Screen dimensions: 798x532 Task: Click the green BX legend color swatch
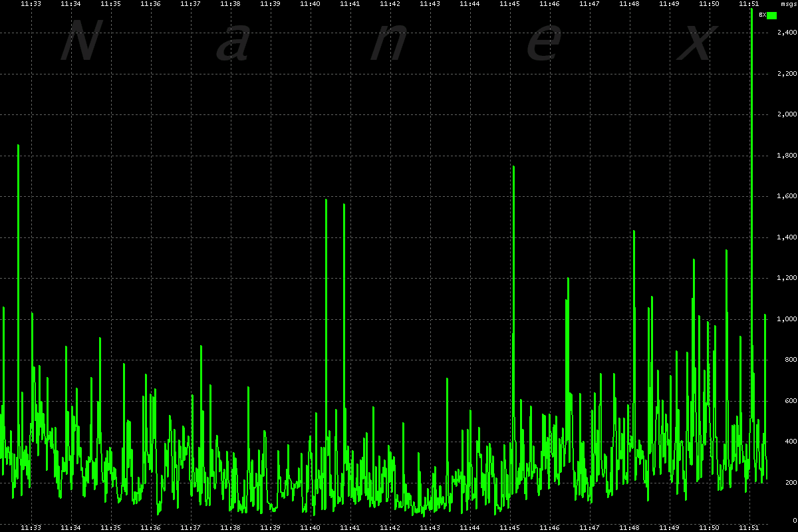(x=771, y=15)
